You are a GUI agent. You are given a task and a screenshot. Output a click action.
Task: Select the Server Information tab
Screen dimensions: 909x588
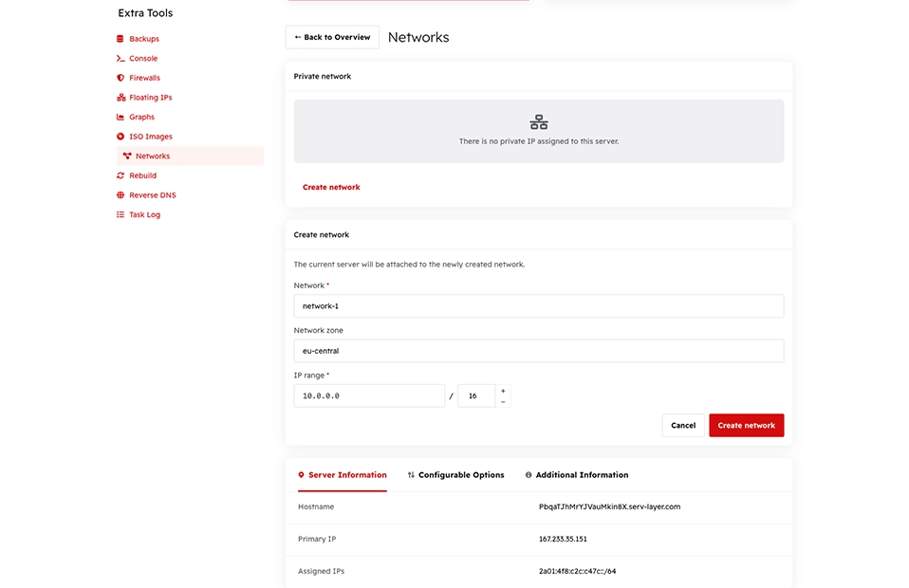coord(342,475)
